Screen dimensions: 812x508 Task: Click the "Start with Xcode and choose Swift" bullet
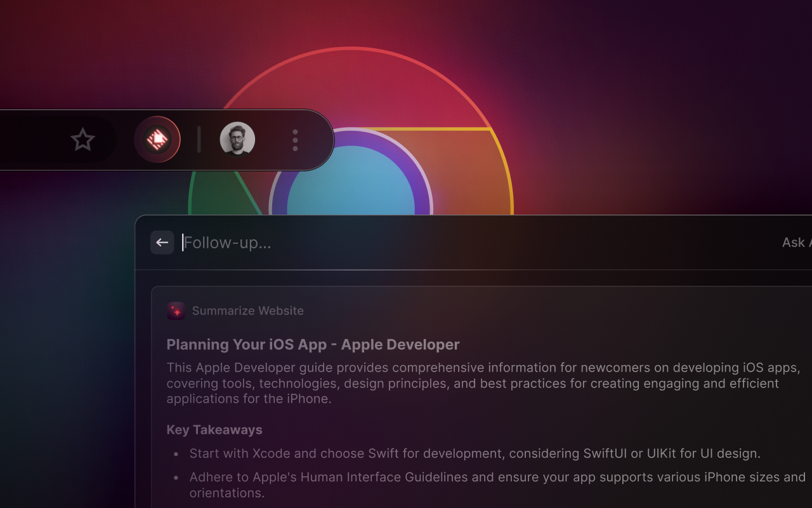pos(475,453)
